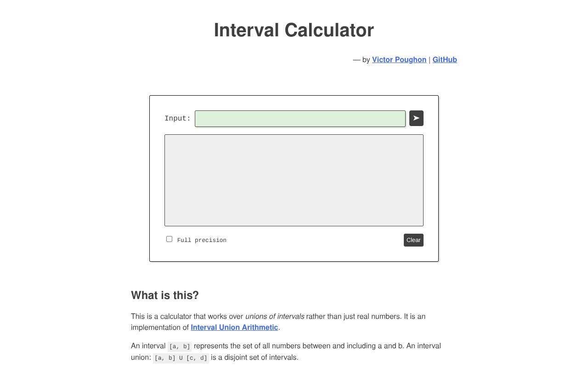Click the 'What is this?' heading

(x=165, y=295)
